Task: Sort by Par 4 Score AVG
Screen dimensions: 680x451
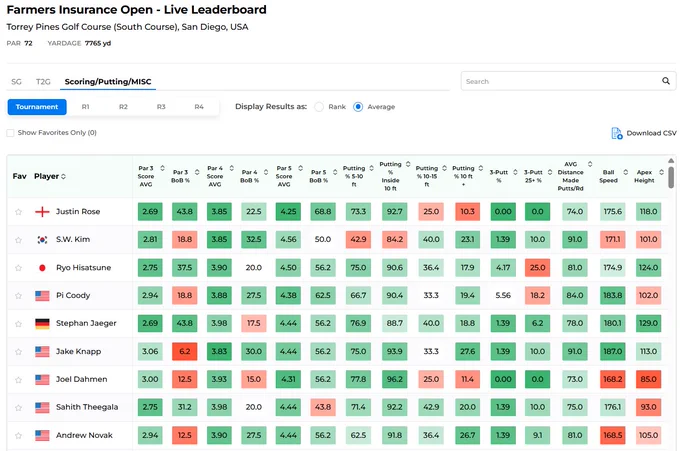Action: [x=232, y=168]
